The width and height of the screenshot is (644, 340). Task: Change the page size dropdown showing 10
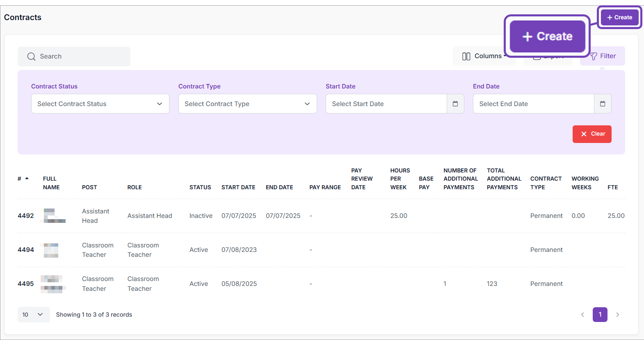click(x=33, y=315)
